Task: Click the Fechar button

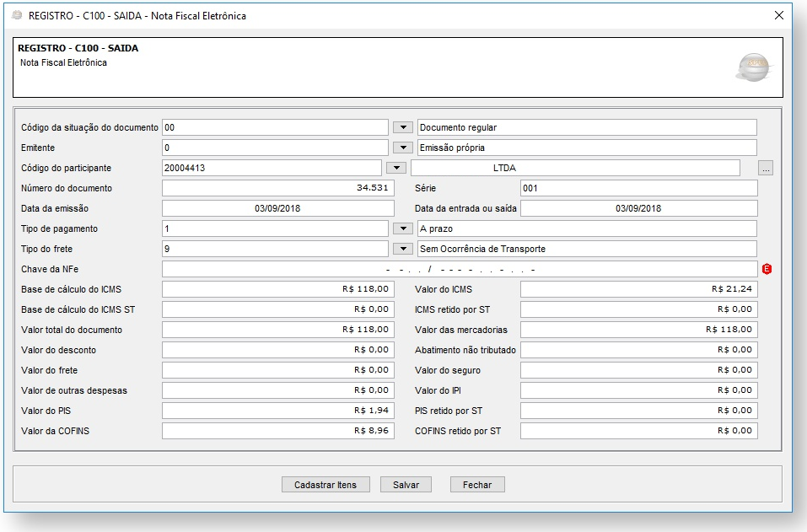Action: coord(477,485)
